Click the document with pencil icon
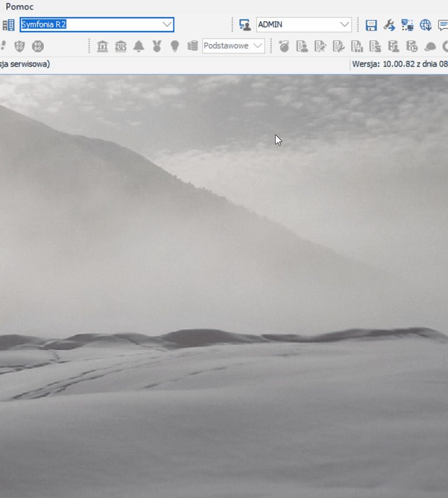Screen dimensions: 448x498 click(x=320, y=46)
